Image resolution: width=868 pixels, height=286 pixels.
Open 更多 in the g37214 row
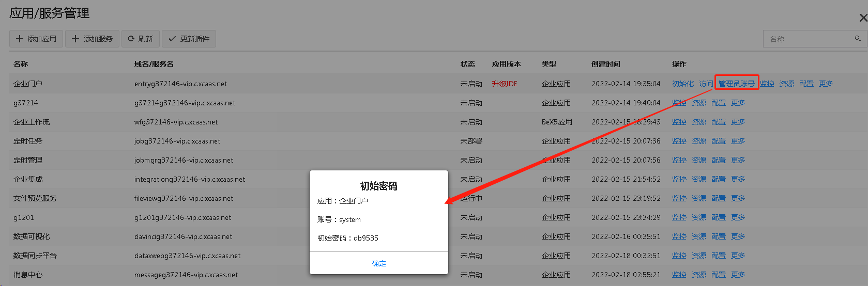(x=738, y=103)
